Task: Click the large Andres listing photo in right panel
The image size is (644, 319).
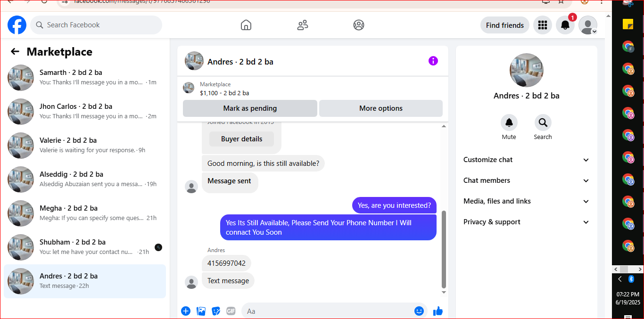Action: click(x=527, y=70)
